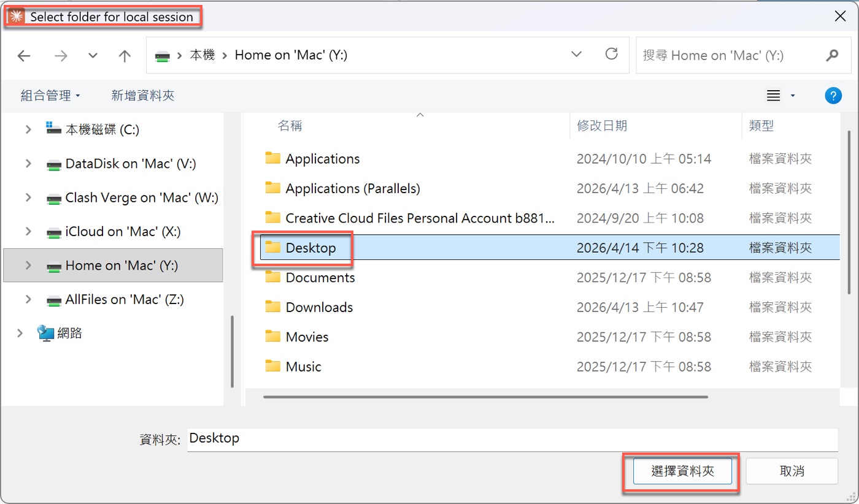Go up one folder level
The width and height of the screenshot is (859, 504).
(125, 56)
